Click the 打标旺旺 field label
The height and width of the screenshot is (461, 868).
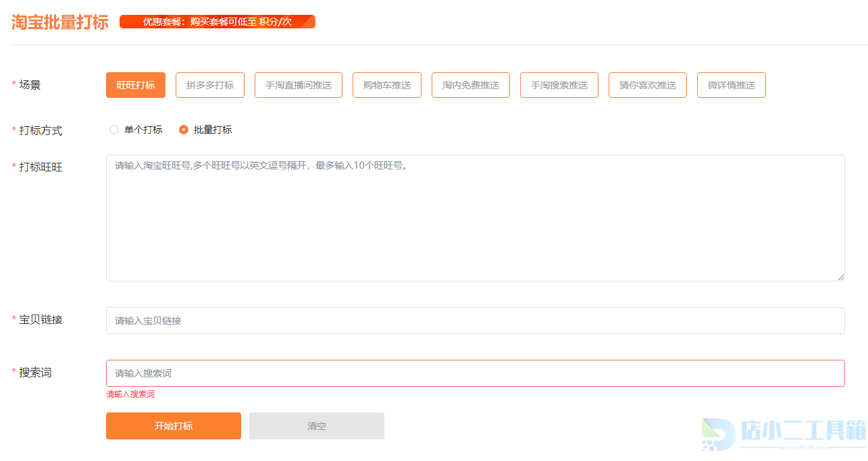tap(41, 167)
